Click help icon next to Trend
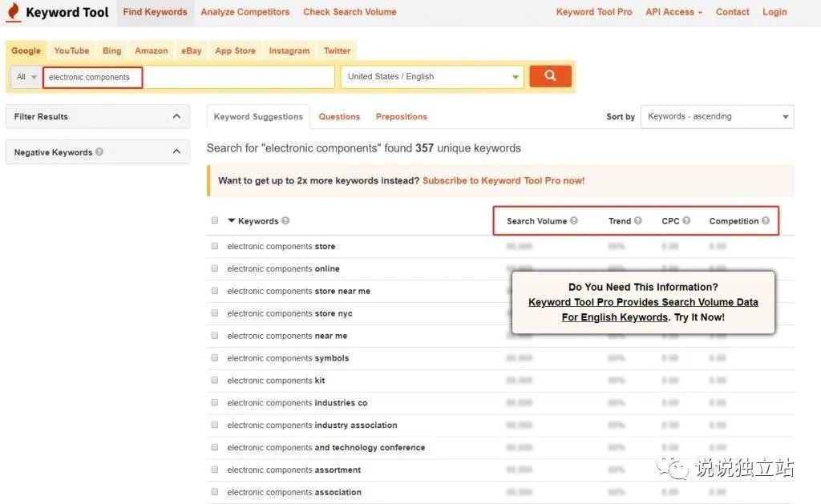The height and width of the screenshot is (504, 821). [x=637, y=221]
